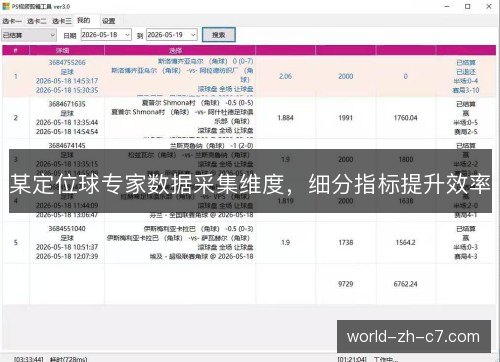
Task: Switch to the 选卡三 tab
Action: (x=62, y=21)
